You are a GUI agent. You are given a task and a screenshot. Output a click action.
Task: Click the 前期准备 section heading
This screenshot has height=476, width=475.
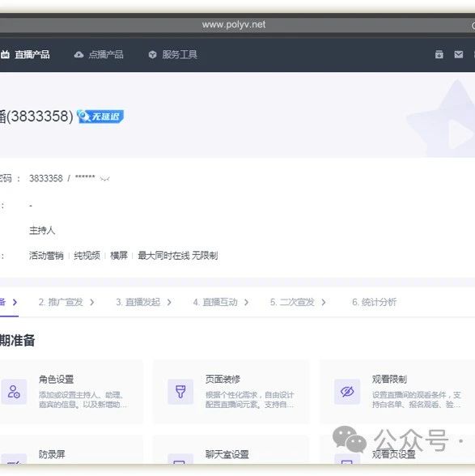click(17, 340)
